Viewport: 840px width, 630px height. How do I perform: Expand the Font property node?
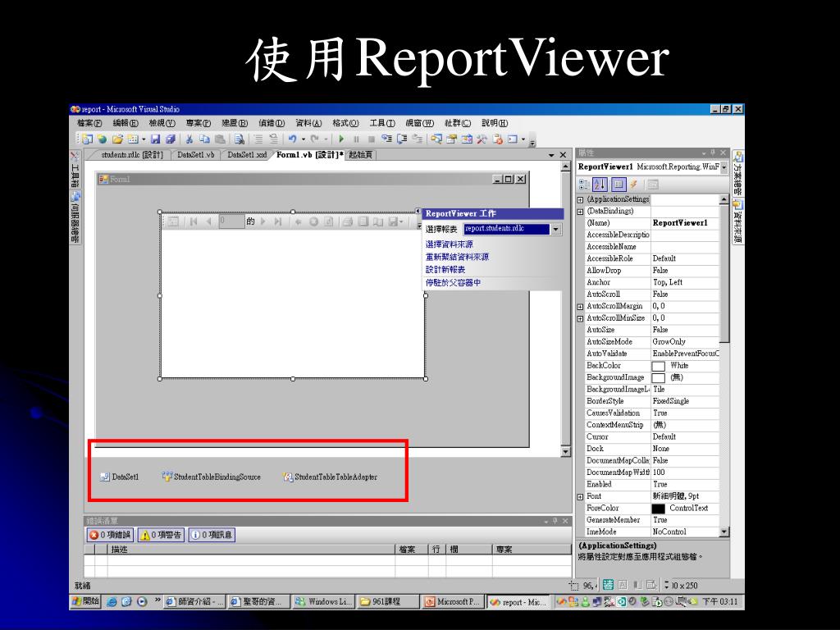point(580,496)
